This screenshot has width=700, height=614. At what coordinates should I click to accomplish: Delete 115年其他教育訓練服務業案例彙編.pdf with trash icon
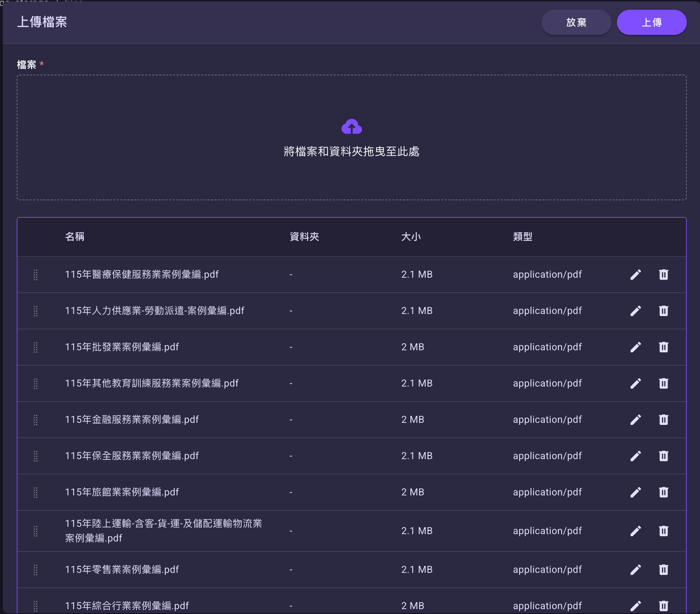663,383
